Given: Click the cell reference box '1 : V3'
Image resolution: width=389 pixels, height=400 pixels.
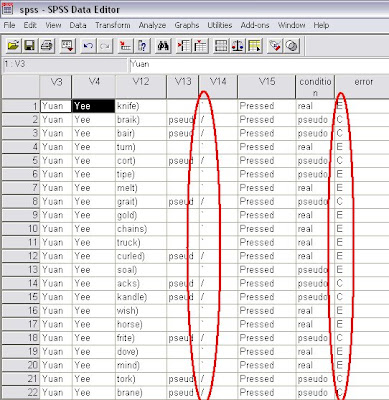Looking at the screenshot, I should tap(65, 65).
